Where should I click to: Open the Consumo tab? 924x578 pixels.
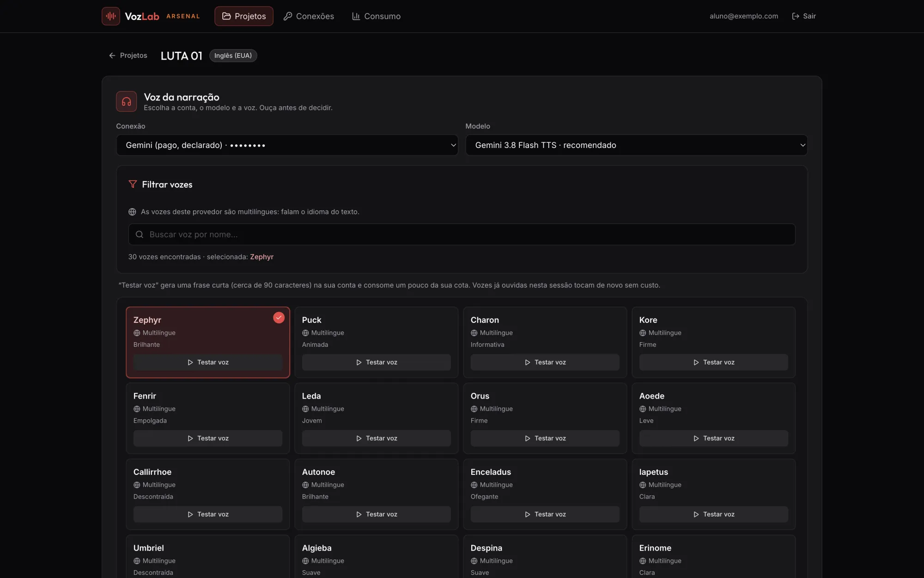(x=377, y=16)
